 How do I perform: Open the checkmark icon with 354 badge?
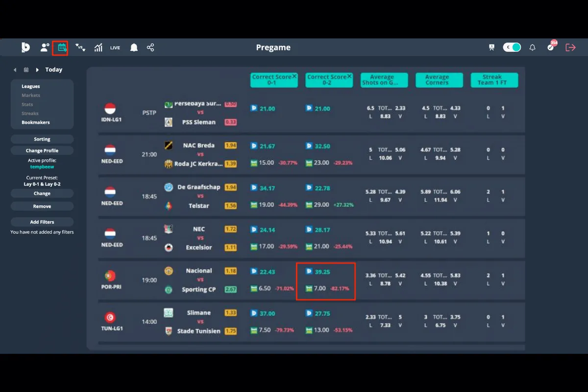tap(551, 48)
